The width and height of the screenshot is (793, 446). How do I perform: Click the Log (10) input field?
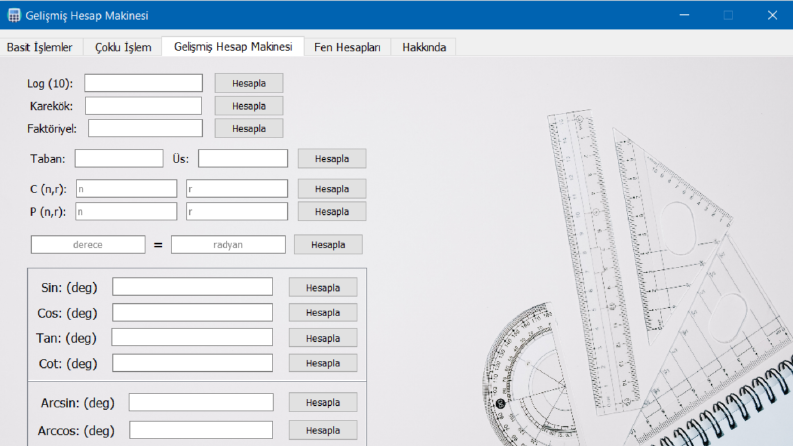pos(144,83)
